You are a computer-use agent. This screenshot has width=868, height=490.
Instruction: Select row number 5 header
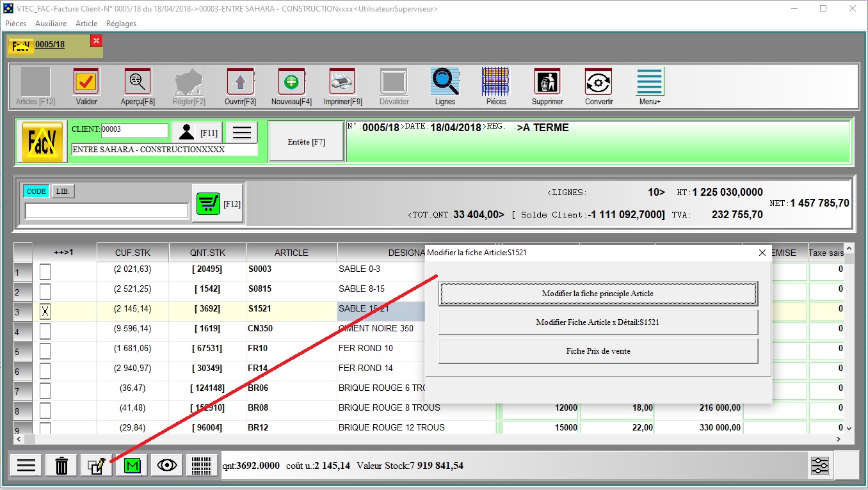click(22, 351)
